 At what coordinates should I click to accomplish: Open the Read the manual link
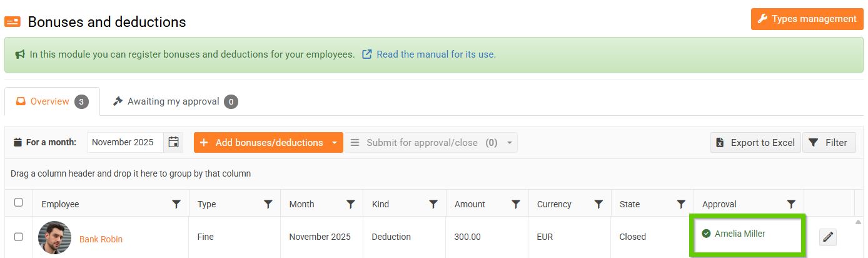(435, 54)
